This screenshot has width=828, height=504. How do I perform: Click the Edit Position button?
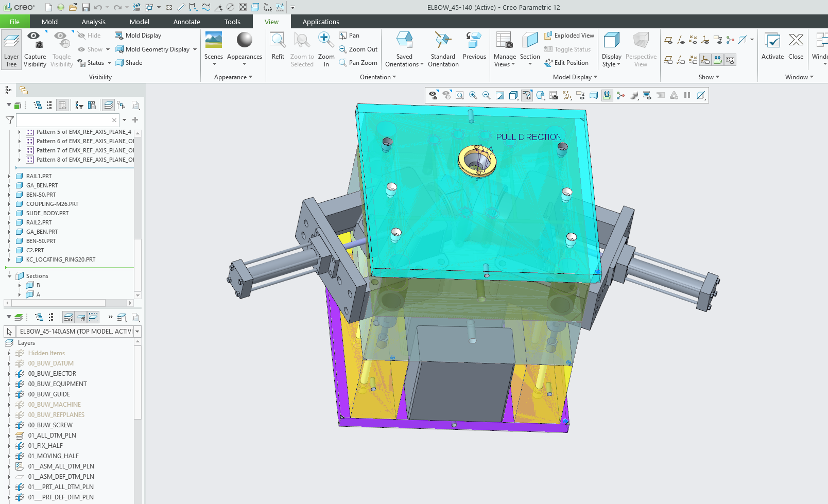click(x=566, y=63)
